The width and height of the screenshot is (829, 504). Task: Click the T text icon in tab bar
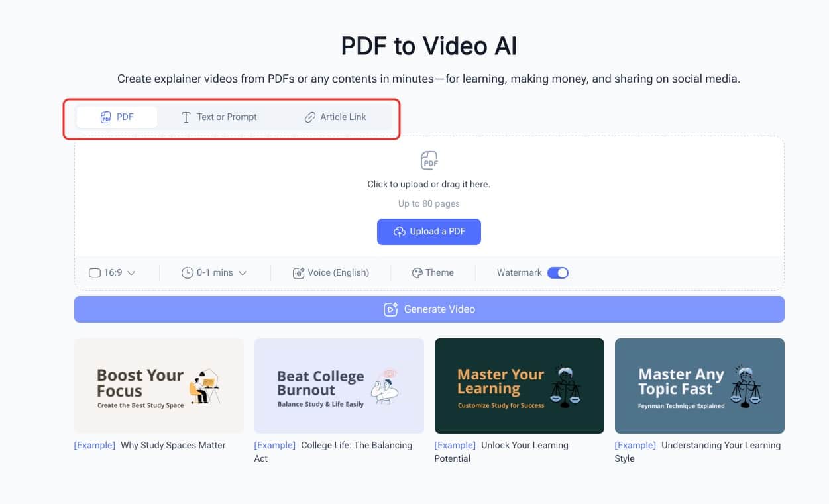click(x=186, y=117)
